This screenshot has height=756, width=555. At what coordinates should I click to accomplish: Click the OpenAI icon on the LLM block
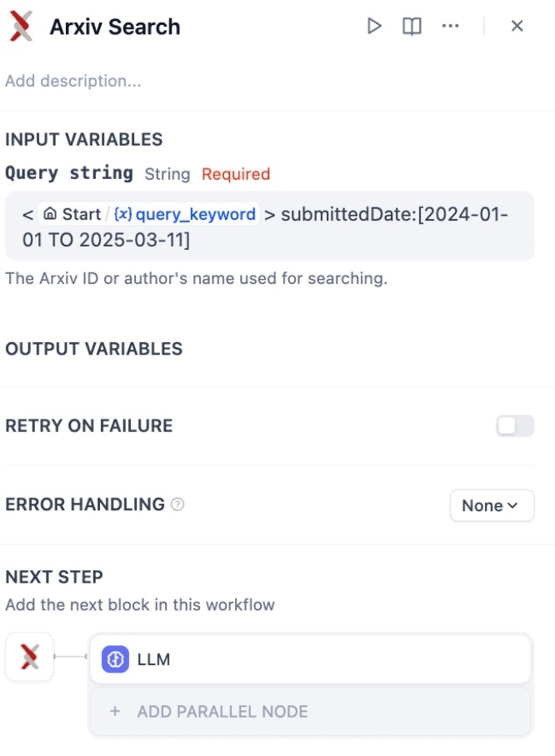coord(113,659)
